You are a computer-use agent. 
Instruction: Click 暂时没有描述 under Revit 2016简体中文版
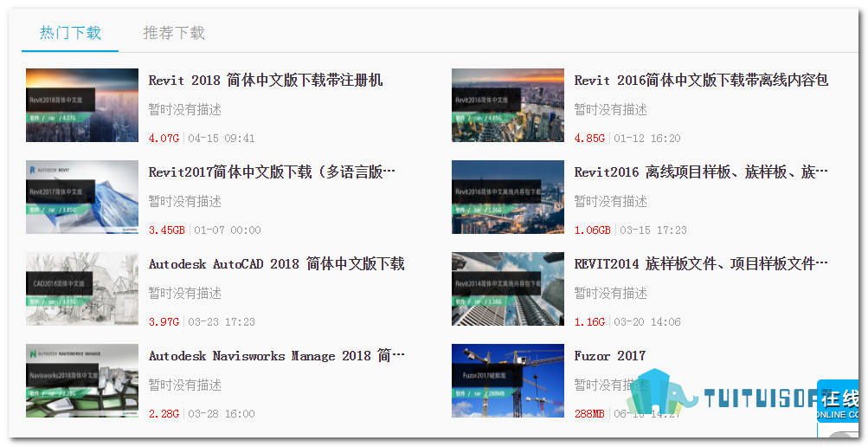click(x=611, y=110)
